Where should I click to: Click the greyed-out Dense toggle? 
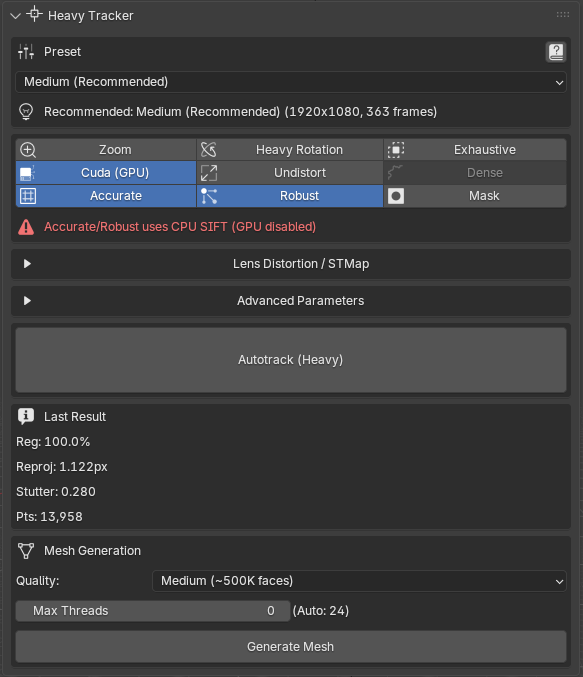coord(475,173)
